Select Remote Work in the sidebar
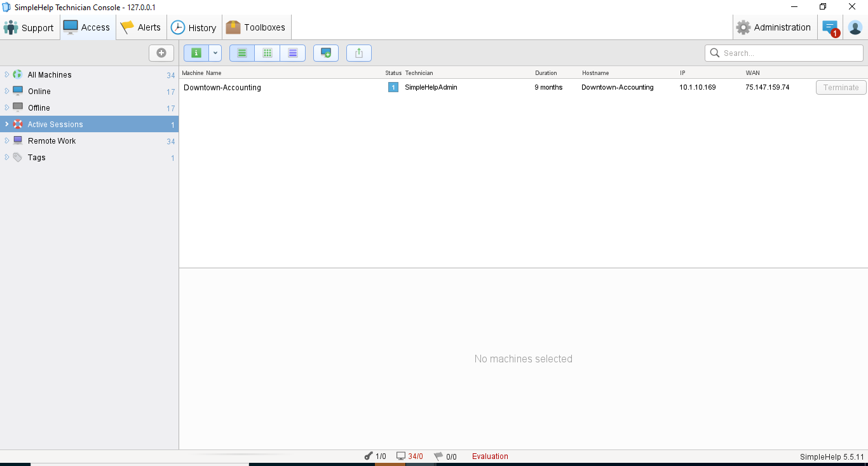This screenshot has height=466, width=868. pyautogui.click(x=52, y=141)
